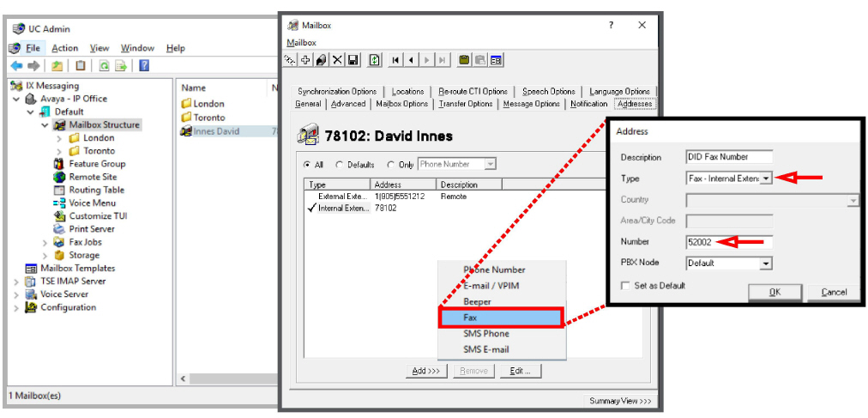Select Customize TUI in the tree
Image resolution: width=868 pixels, height=418 pixels.
[98, 216]
